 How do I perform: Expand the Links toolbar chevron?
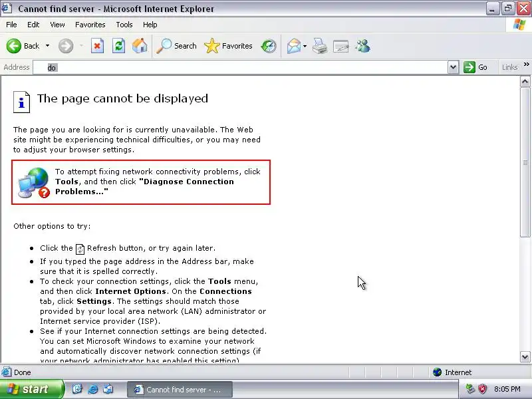tap(526, 64)
